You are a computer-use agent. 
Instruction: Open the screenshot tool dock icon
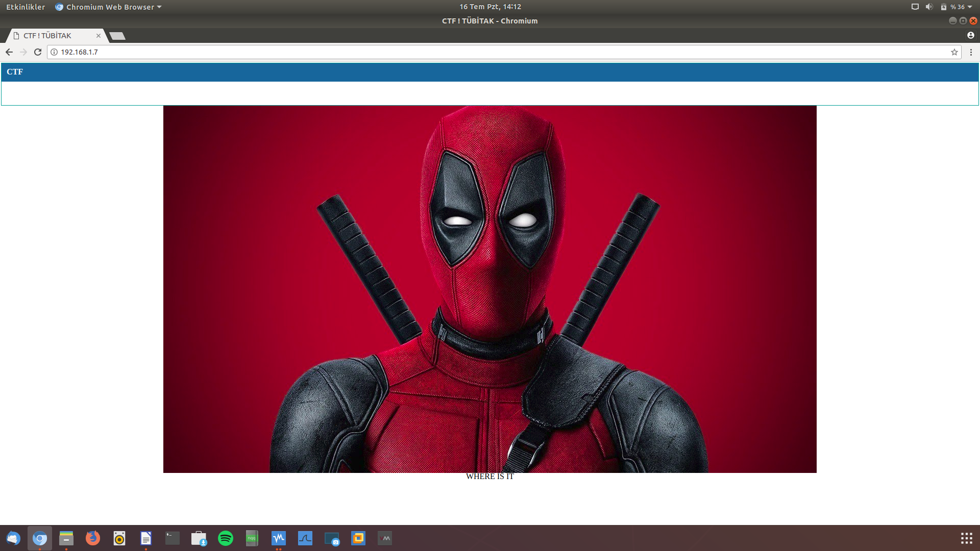click(x=332, y=538)
